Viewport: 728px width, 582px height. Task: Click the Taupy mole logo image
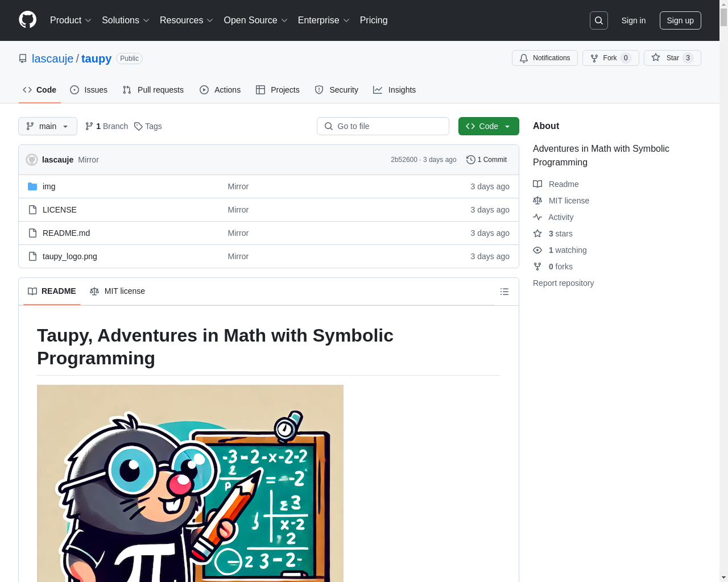(x=190, y=483)
